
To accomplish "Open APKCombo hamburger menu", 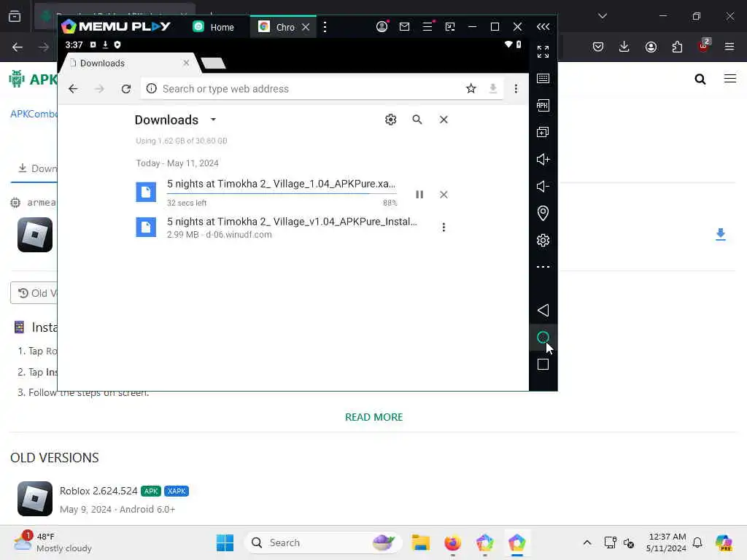I will click(729, 79).
